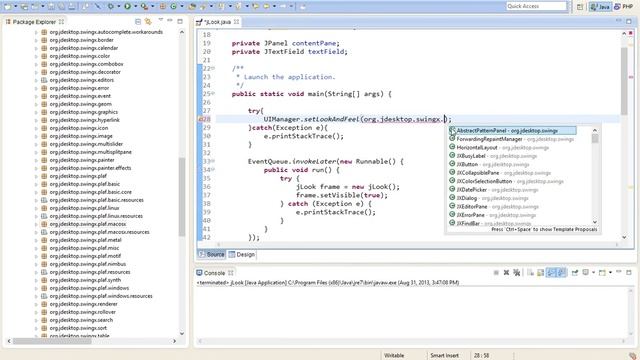Click the Quick Access search field

[536, 6]
